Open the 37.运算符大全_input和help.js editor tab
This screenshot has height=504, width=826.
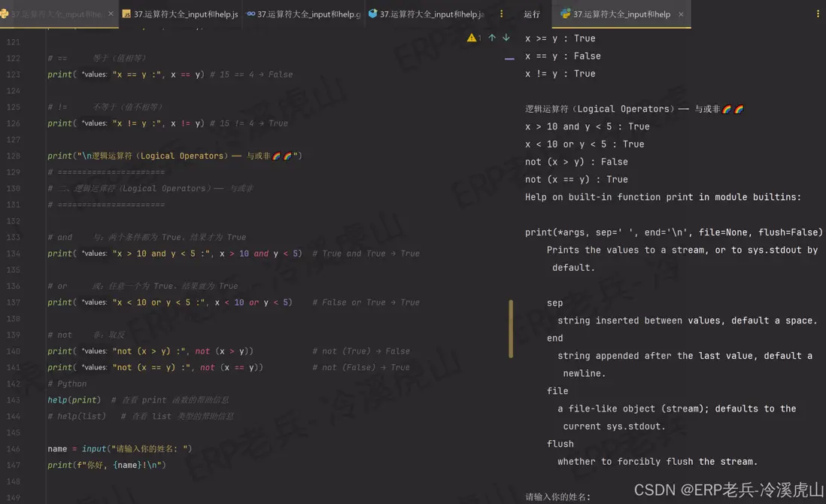(x=180, y=14)
